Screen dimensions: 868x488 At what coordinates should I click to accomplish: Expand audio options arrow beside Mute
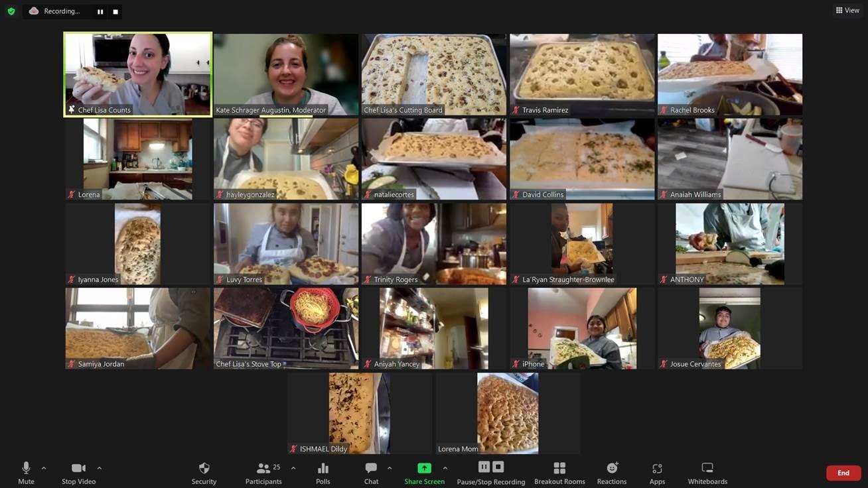pos(44,468)
